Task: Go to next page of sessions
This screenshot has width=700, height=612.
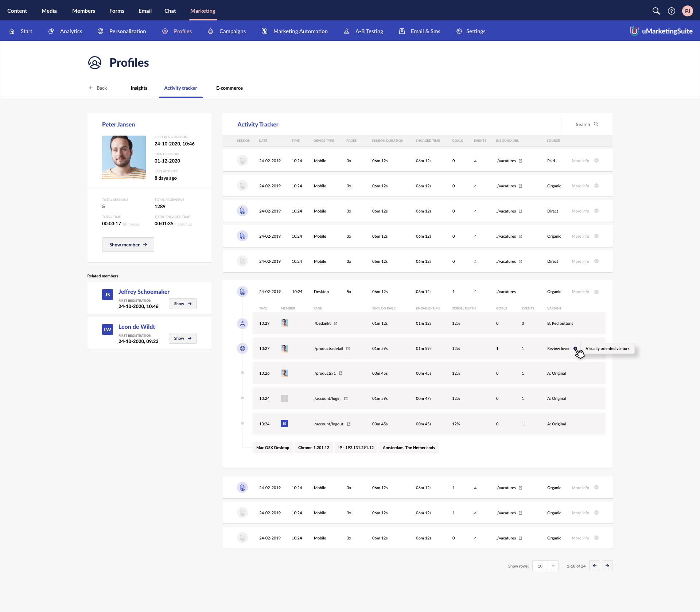Action: pyautogui.click(x=607, y=566)
